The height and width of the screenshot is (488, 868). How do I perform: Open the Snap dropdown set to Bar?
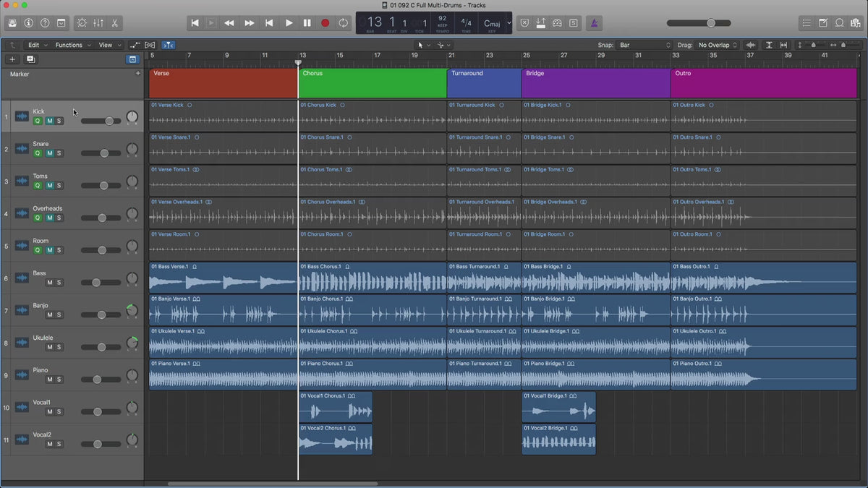point(644,45)
